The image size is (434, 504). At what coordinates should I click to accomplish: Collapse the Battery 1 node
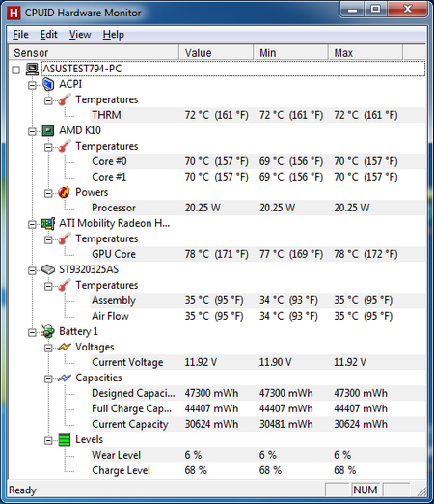(x=32, y=332)
